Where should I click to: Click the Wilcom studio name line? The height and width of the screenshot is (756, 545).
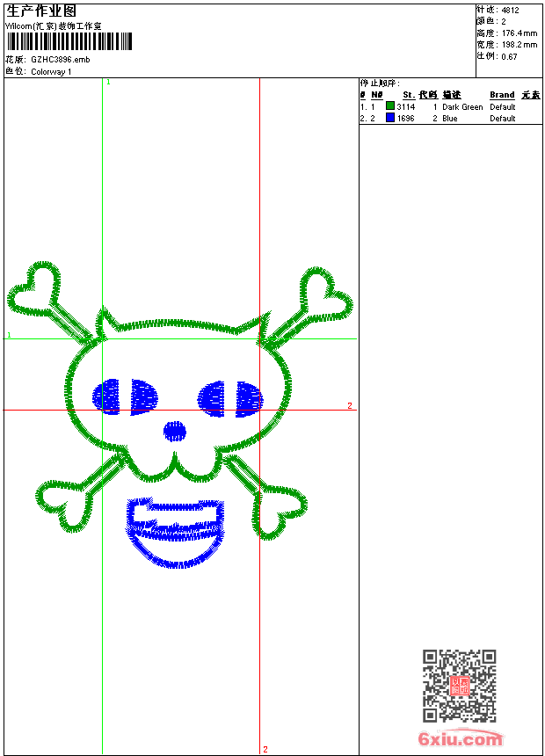pyautogui.click(x=53, y=26)
